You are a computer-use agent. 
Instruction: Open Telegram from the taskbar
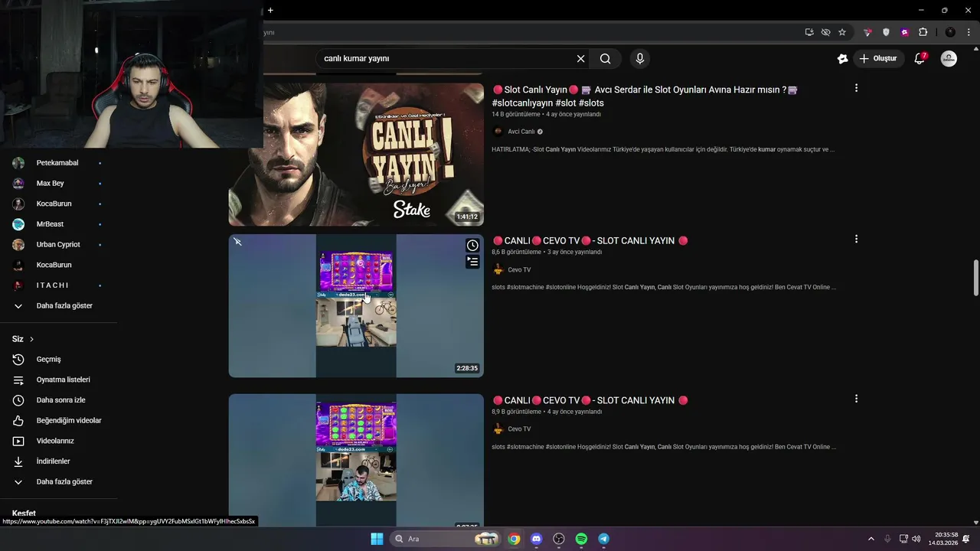point(603,539)
